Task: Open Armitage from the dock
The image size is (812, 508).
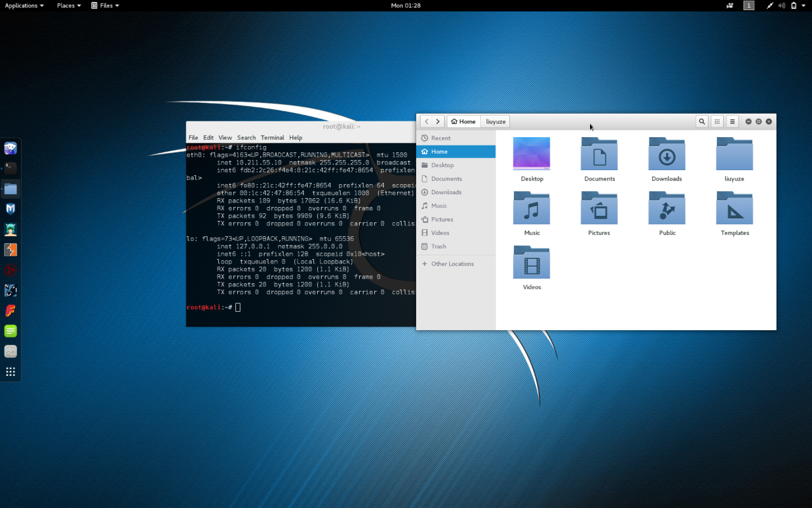Action: coord(10,230)
